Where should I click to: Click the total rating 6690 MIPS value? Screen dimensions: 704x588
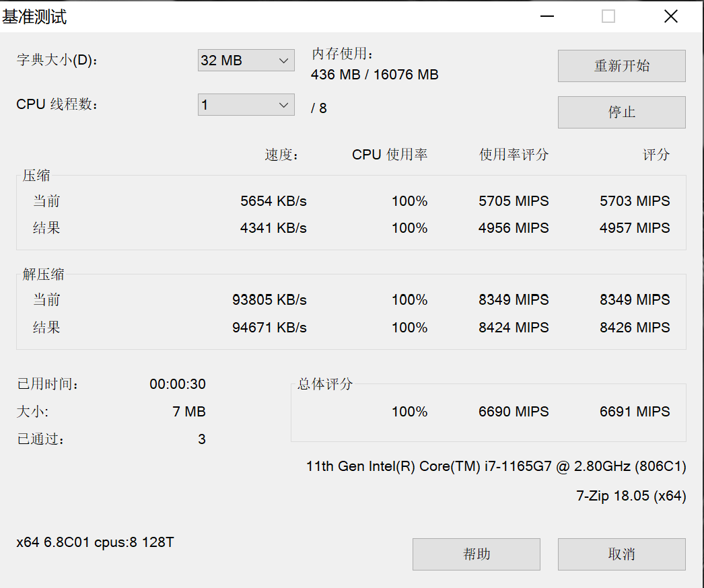[x=514, y=412]
